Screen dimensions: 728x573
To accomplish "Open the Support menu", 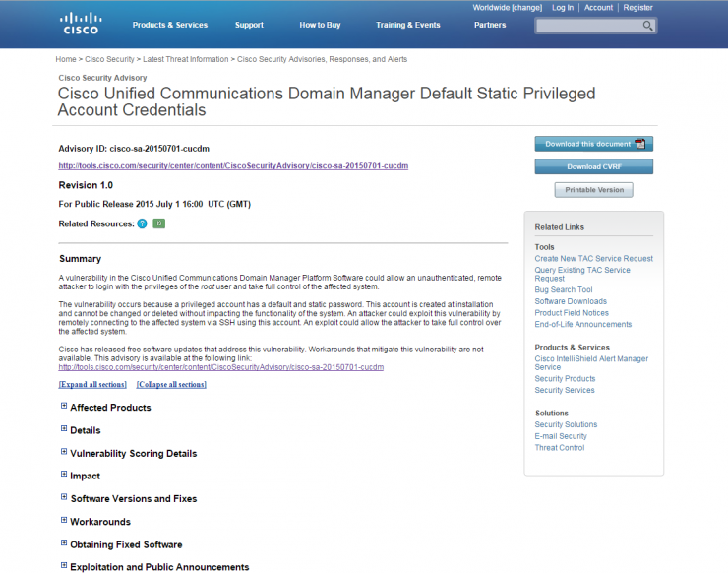I will click(x=249, y=25).
